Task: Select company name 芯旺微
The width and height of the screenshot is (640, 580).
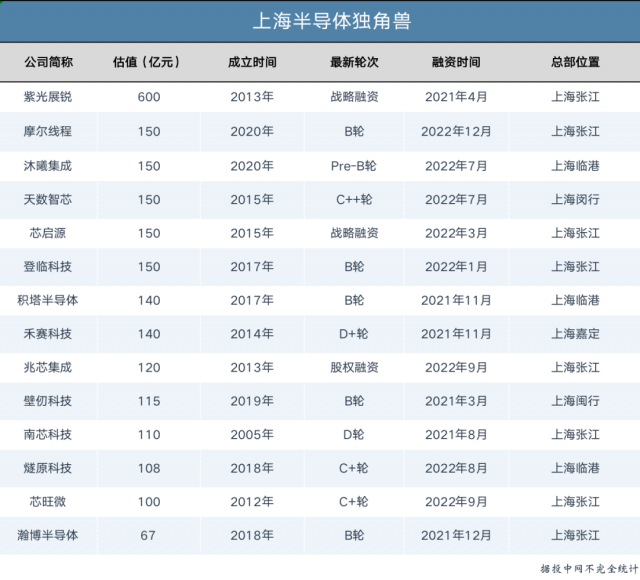Action: (48, 501)
